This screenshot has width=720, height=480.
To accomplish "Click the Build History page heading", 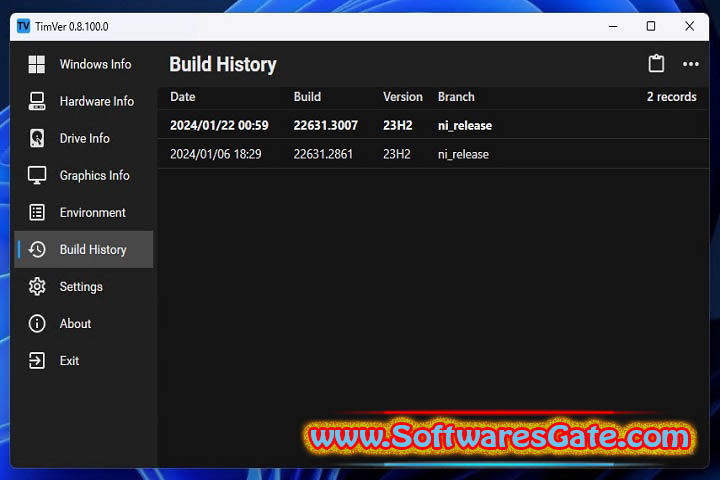I will 223,65.
